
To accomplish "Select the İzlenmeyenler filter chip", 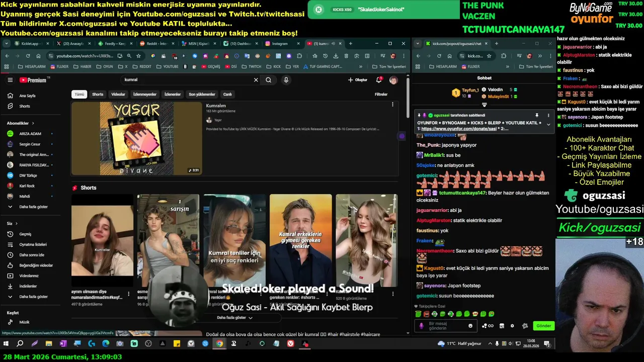I will pos(145,94).
